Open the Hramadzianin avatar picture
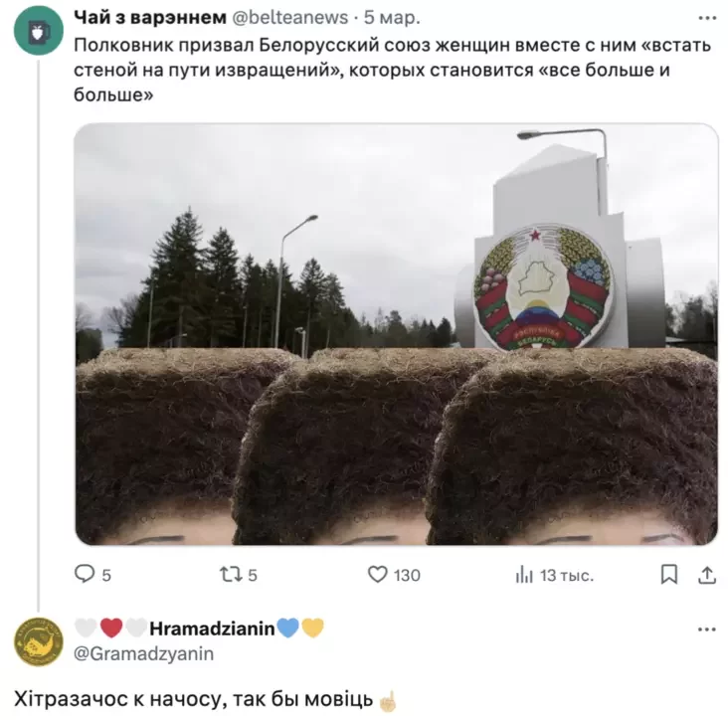The height and width of the screenshot is (720, 728). pyautogui.click(x=39, y=642)
